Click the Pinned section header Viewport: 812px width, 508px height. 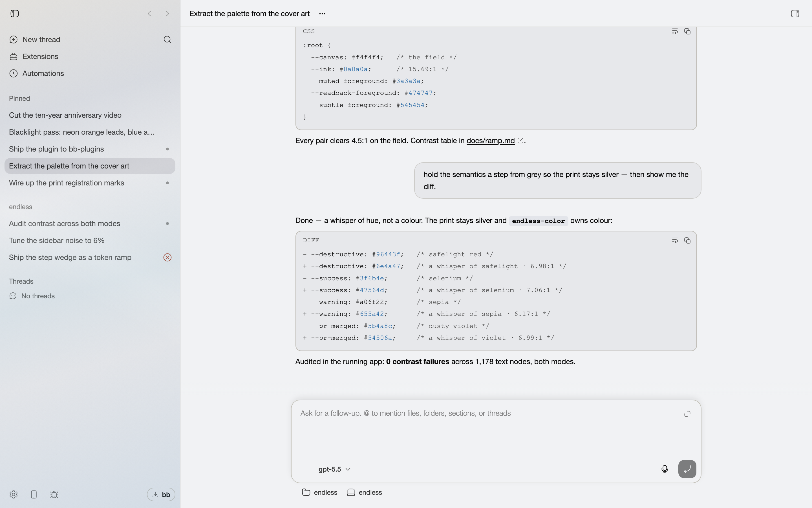(x=19, y=98)
